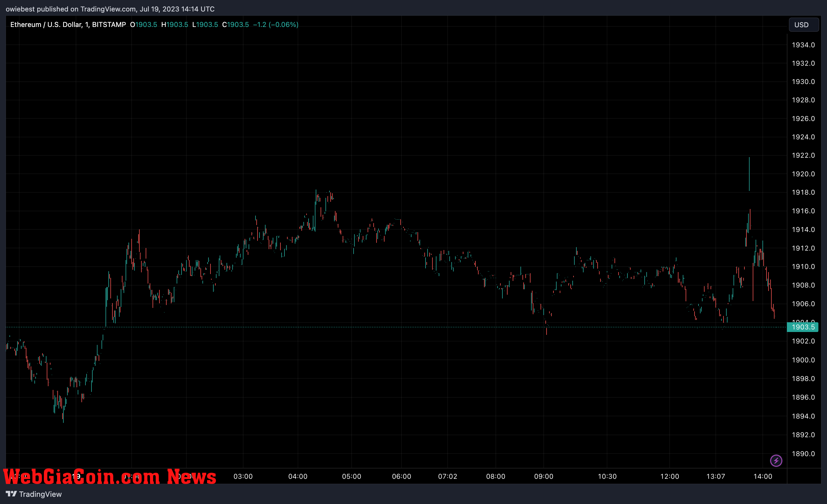Viewport: 827px width, 504px height.
Task: Click the 1910.0 price axis label
Action: click(x=803, y=266)
